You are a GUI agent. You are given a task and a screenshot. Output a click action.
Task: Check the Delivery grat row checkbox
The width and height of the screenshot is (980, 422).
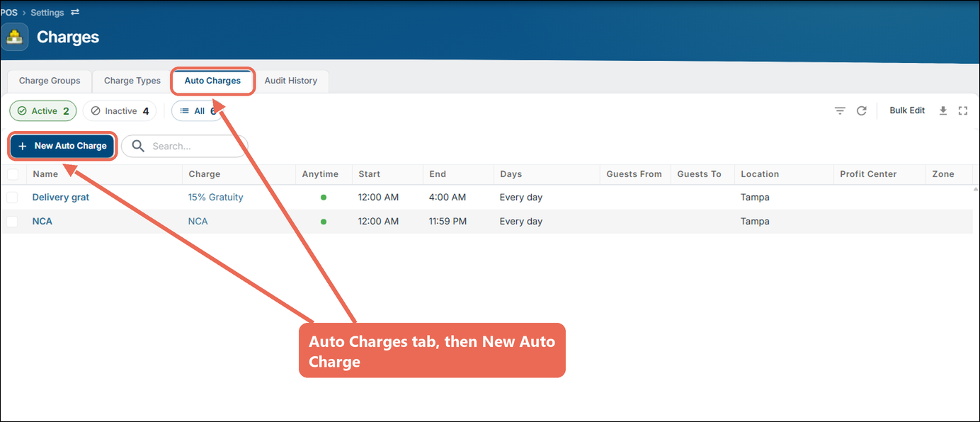point(13,198)
